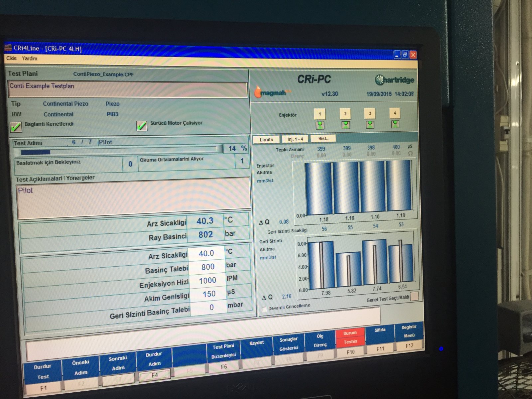Click the measured Arz Sicakligi 40.3 value
The width and height of the screenshot is (532, 399).
tap(205, 221)
